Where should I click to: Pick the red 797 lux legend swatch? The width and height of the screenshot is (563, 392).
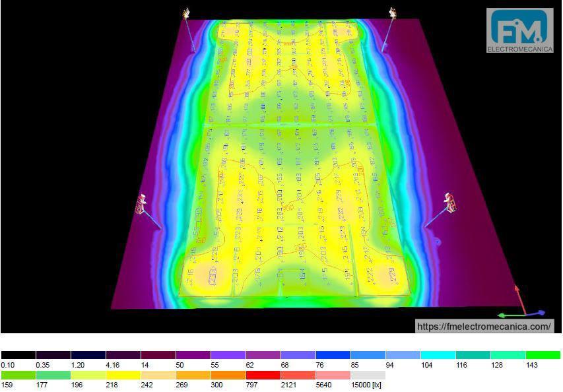pos(263,375)
